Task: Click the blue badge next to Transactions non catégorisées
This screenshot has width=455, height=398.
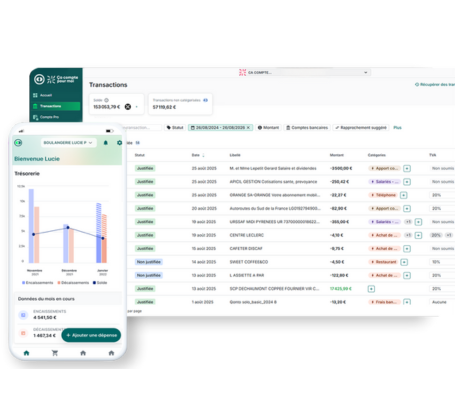Action: [x=205, y=100]
